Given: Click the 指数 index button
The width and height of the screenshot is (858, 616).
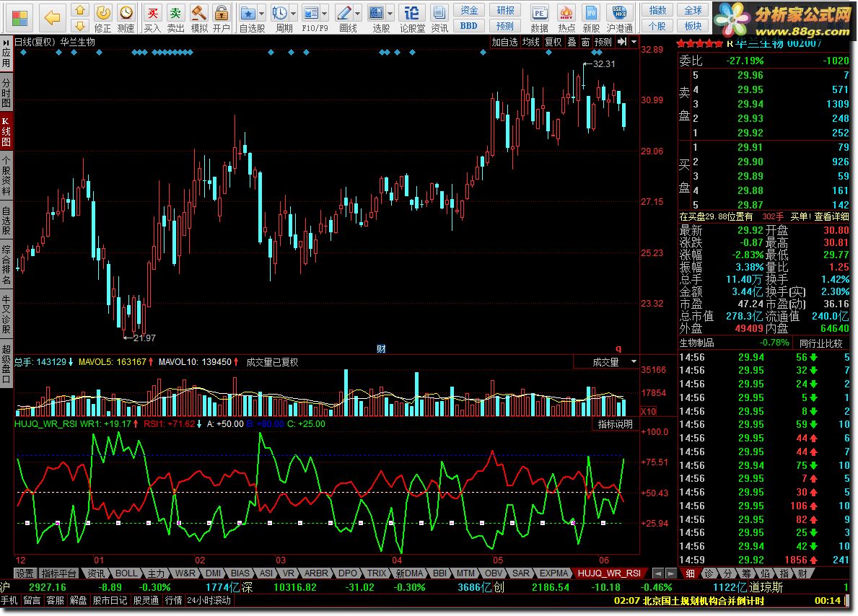Looking at the screenshot, I should 657,10.
